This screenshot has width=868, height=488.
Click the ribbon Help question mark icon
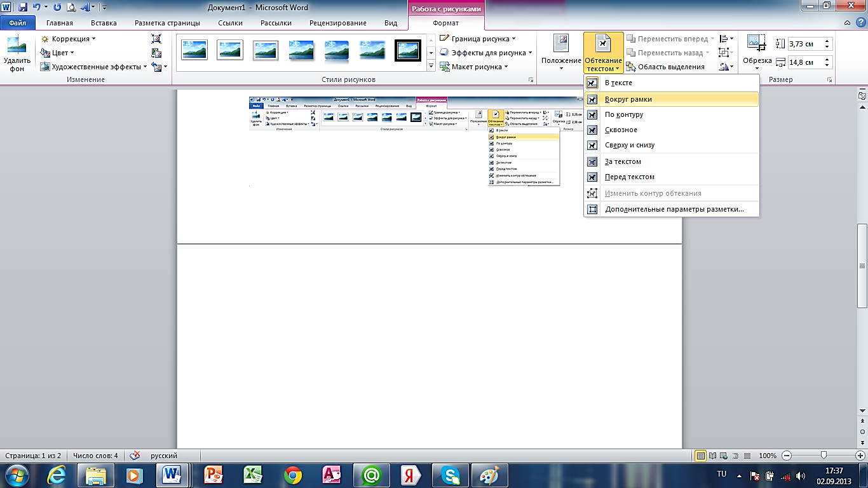coord(860,23)
